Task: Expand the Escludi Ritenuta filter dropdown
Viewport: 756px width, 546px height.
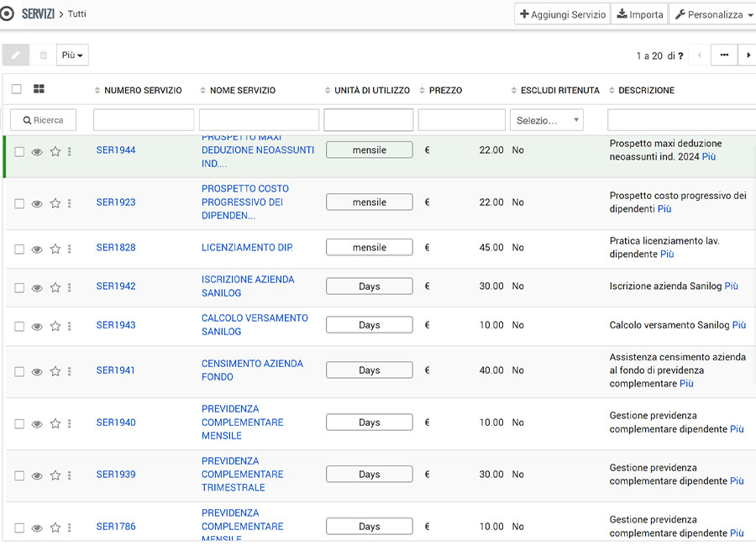Action: point(547,120)
